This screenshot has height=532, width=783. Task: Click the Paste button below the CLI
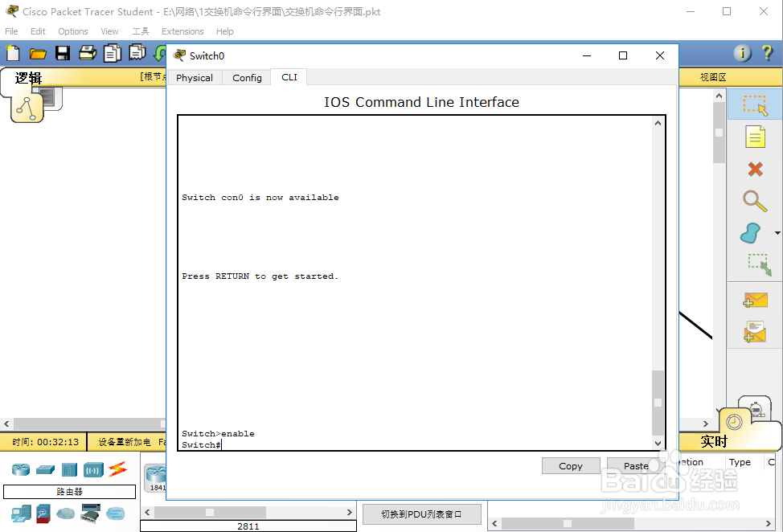[636, 465]
